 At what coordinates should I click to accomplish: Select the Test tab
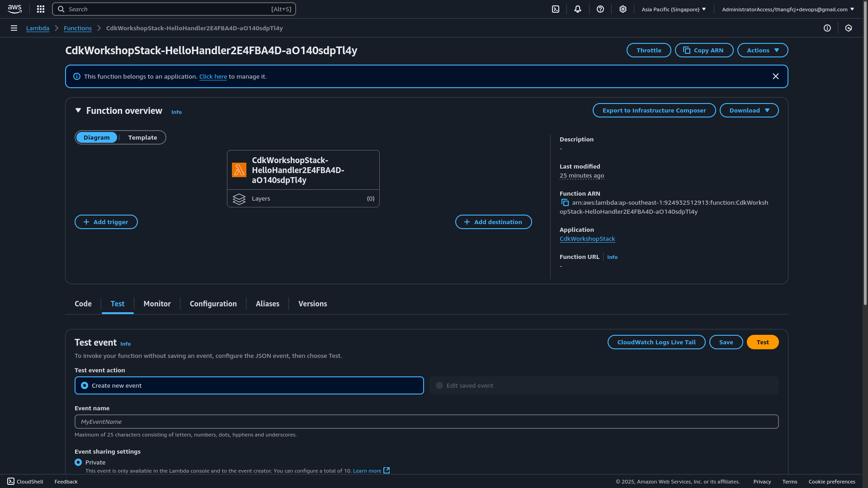[x=118, y=304]
